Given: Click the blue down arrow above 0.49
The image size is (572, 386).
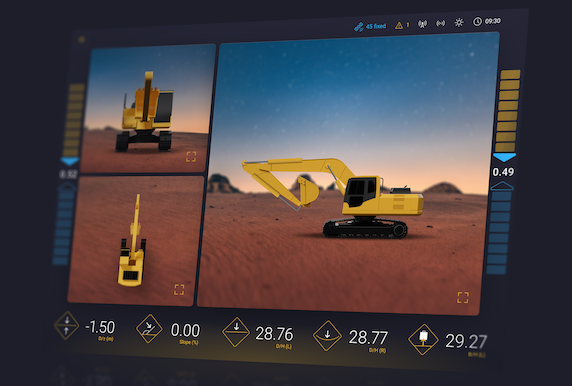Looking at the screenshot, I should (x=505, y=157).
